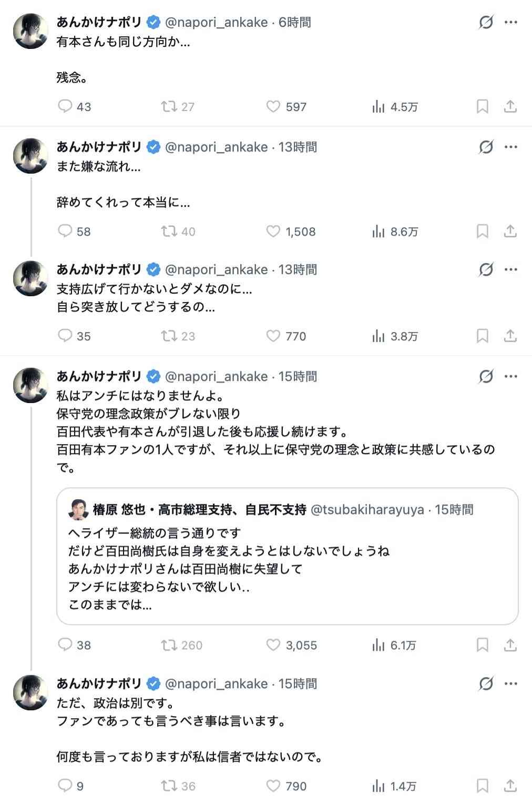Bookmark the また嫌な流れ tweet
This screenshot has height=804, width=532.
click(x=482, y=232)
